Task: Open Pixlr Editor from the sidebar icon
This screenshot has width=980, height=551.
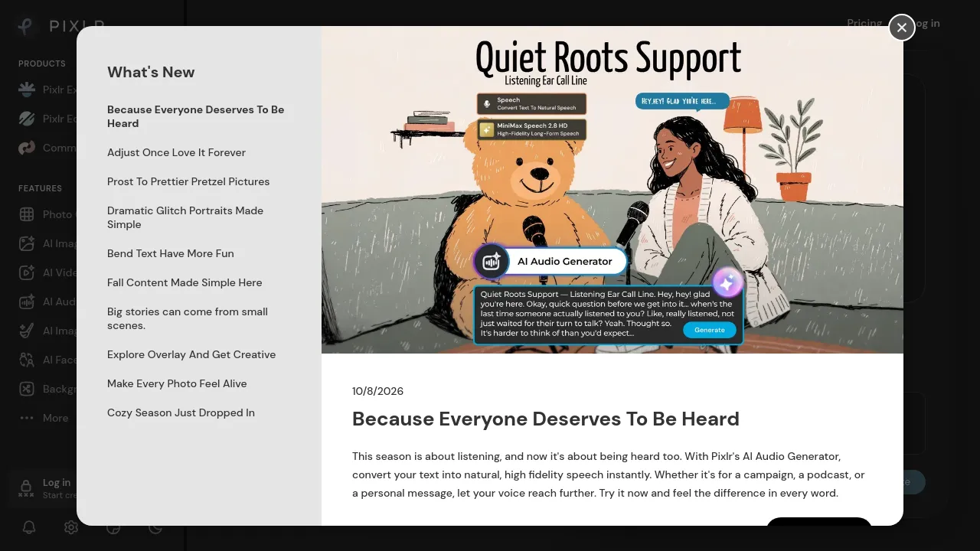Action: point(27,119)
